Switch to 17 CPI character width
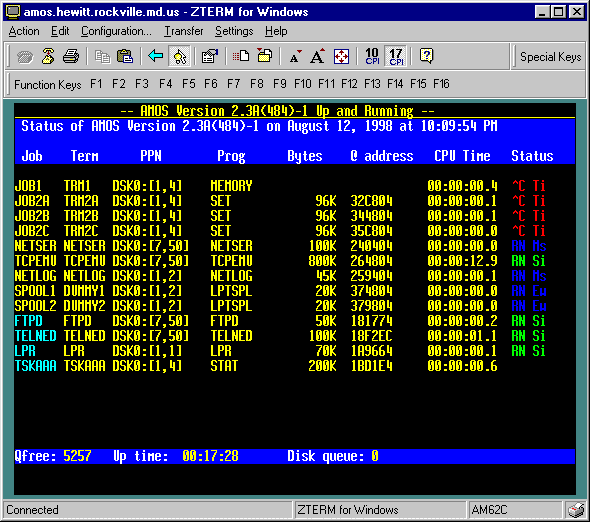 click(396, 56)
